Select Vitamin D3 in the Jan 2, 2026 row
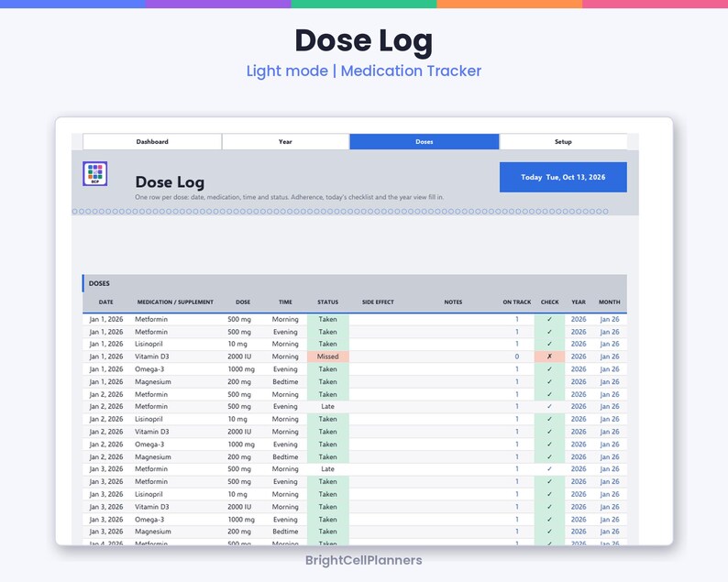Viewport: 728px width, 582px height. 152,432
